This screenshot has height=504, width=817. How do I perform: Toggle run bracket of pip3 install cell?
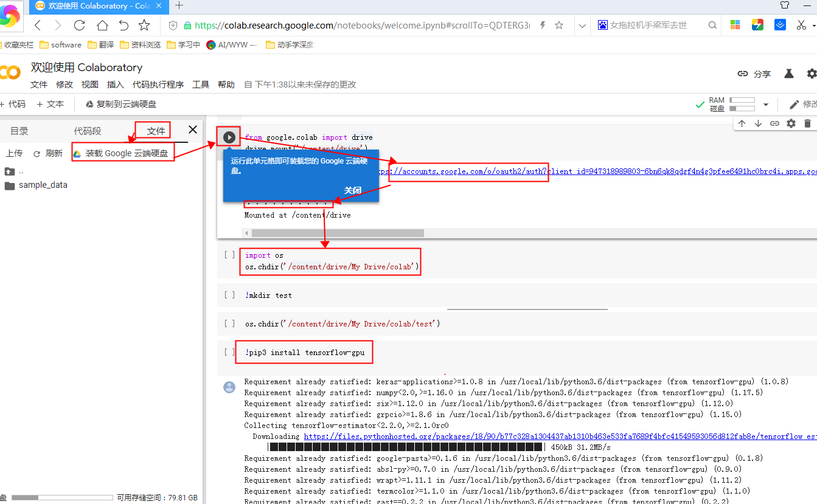[x=229, y=352]
